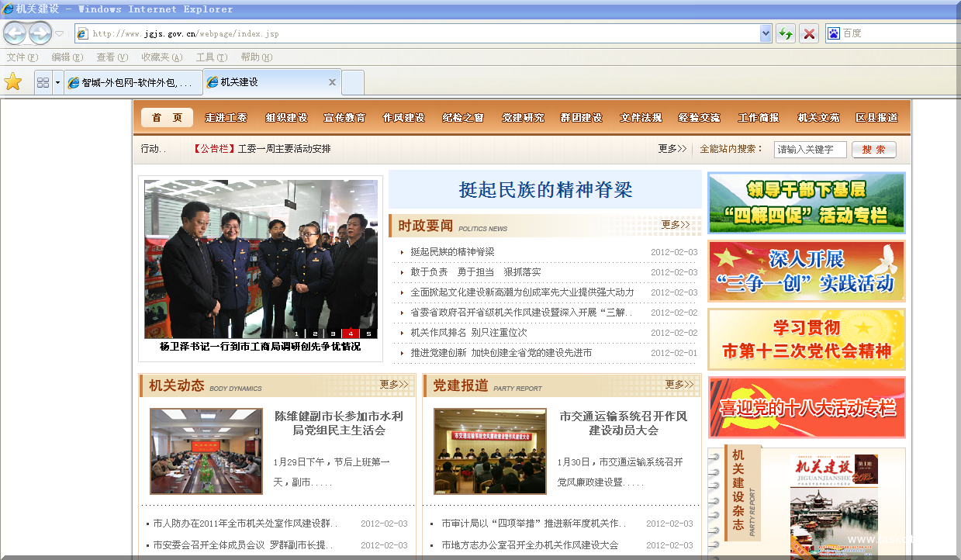Click the 搜索 site search button
The image size is (961, 560).
(x=873, y=150)
